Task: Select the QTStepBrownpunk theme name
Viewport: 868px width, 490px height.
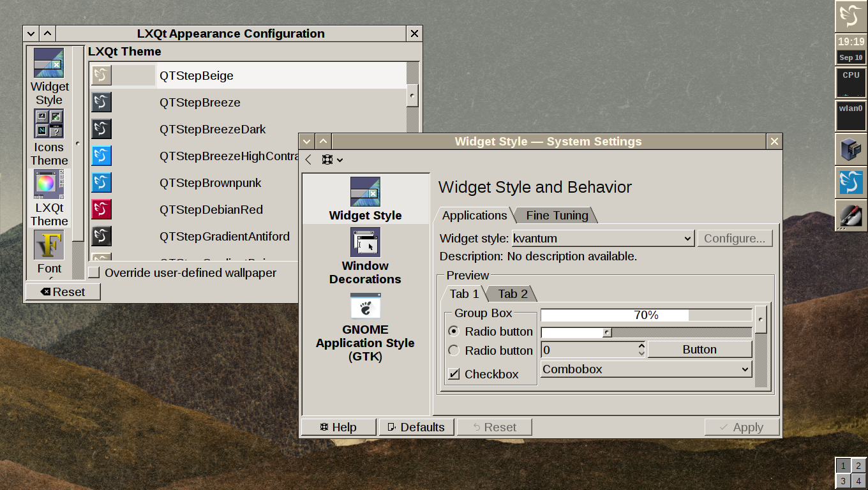Action: pyautogui.click(x=211, y=182)
